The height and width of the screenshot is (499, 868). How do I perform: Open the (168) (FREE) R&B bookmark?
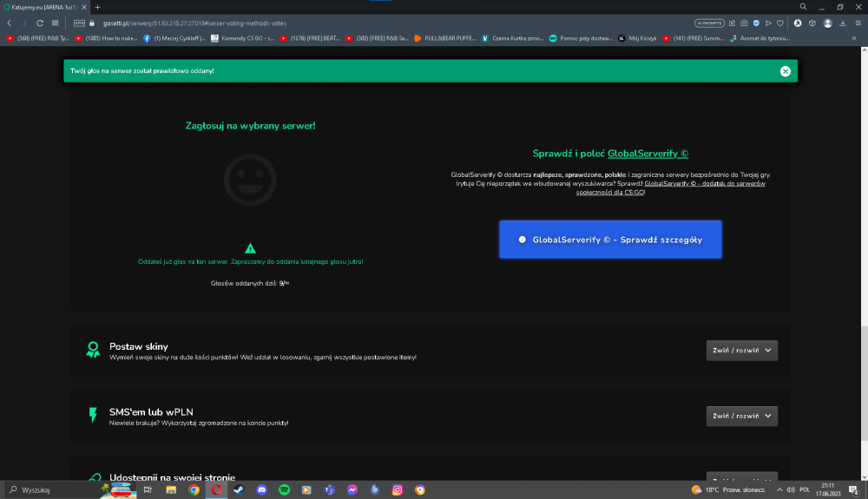[x=37, y=38]
